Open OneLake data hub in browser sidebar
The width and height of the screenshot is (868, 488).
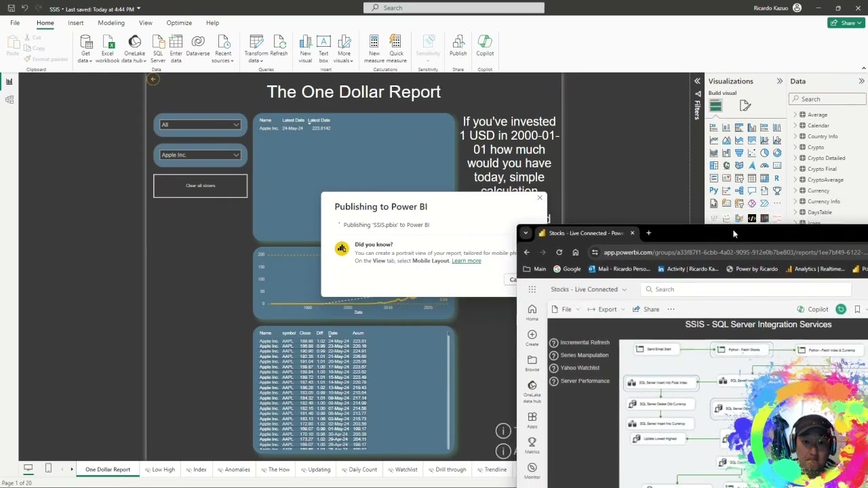click(532, 391)
